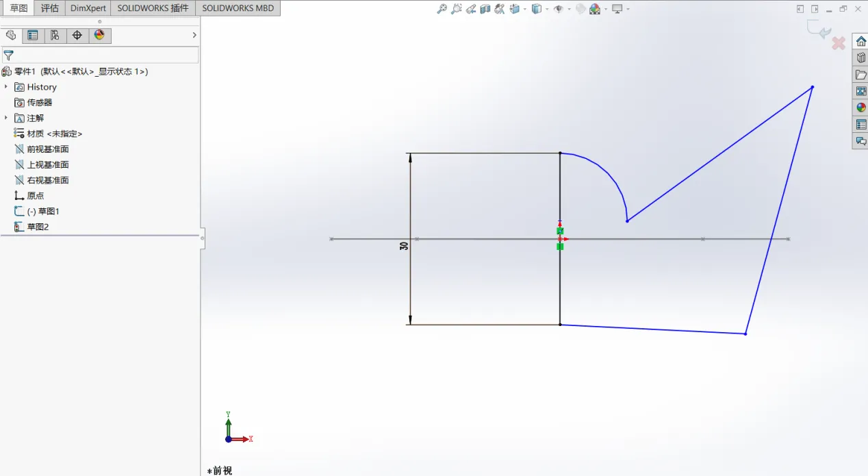Select the 原点 origin item
Image resolution: width=868 pixels, height=476 pixels.
coord(29,196)
